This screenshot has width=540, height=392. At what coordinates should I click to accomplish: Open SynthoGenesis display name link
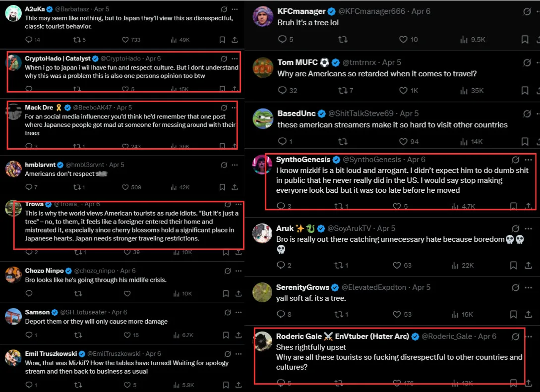[x=303, y=160]
